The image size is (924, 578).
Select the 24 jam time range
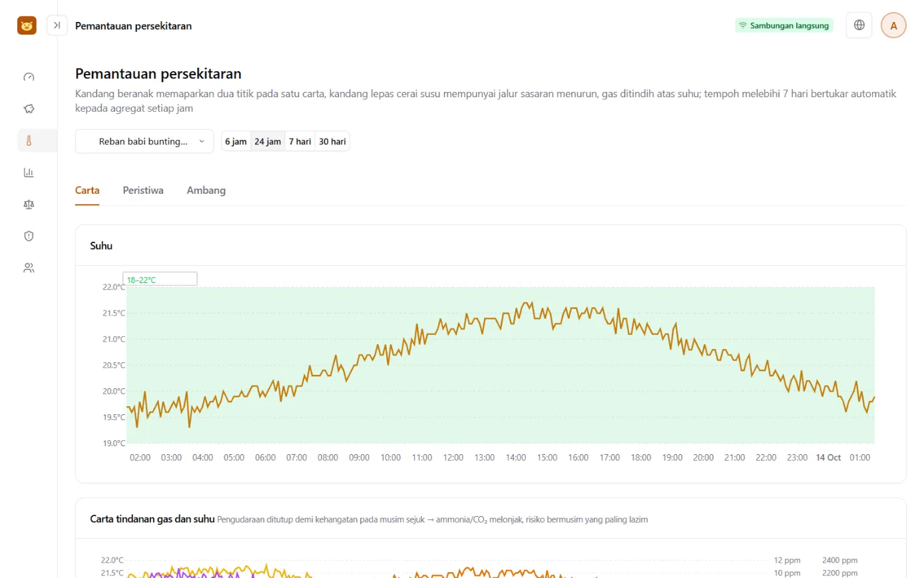(268, 141)
